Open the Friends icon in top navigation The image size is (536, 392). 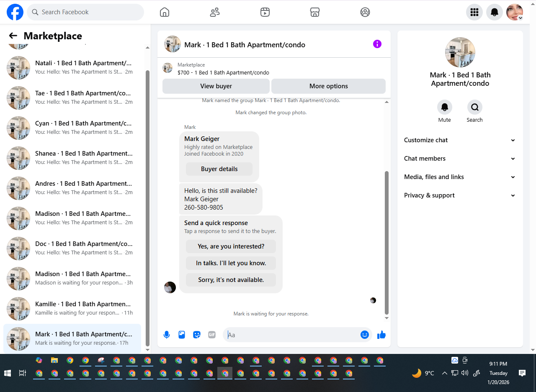point(215,12)
